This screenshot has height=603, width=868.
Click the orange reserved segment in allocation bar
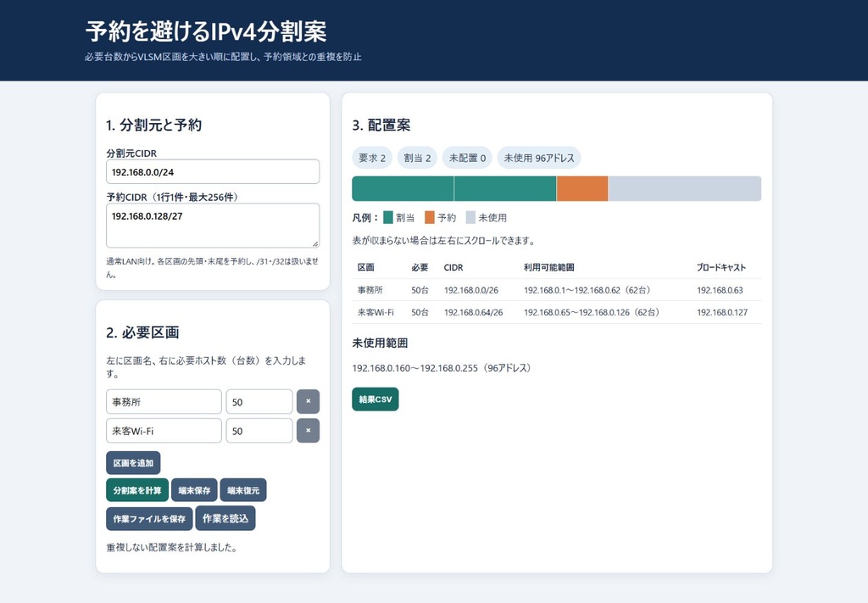(582, 189)
